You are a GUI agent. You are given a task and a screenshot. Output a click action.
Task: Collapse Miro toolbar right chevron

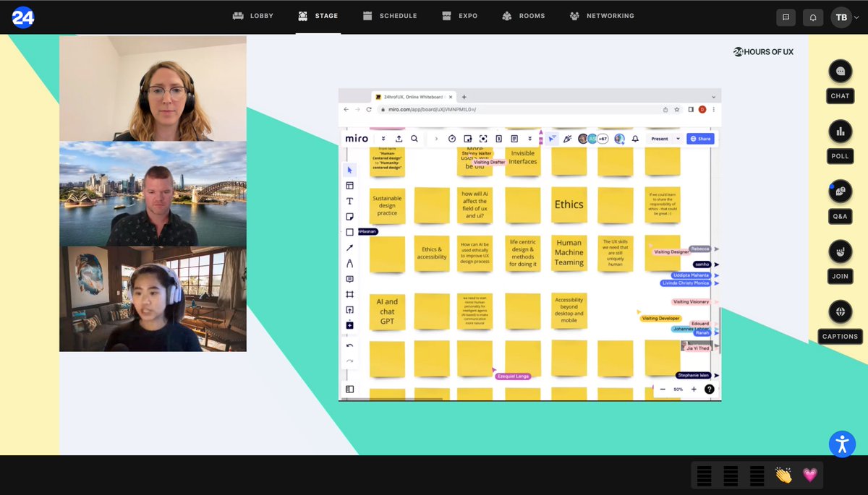click(x=436, y=138)
